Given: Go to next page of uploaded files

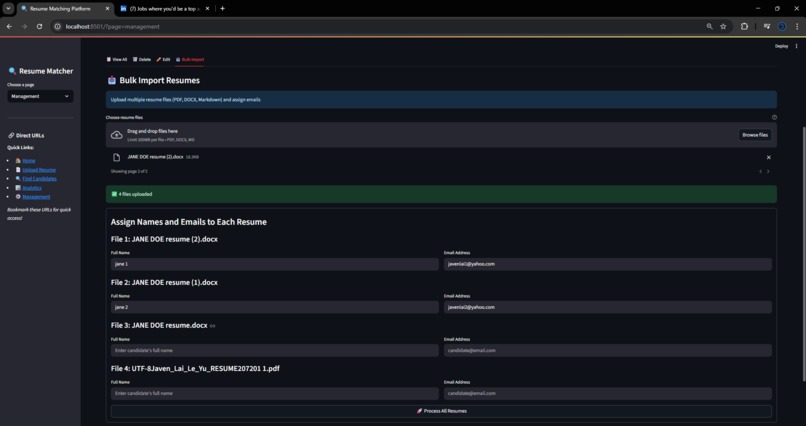Looking at the screenshot, I should 768,172.
